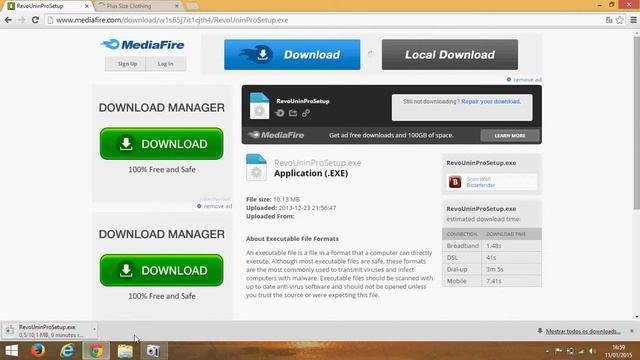Image resolution: width=640 pixels, height=360 pixels.
Task: Open the Windows Start menu
Action: click(11, 351)
